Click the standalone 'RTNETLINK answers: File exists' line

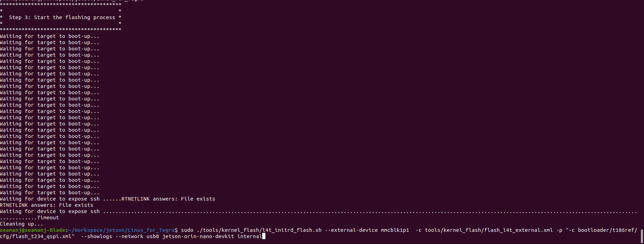point(47,205)
